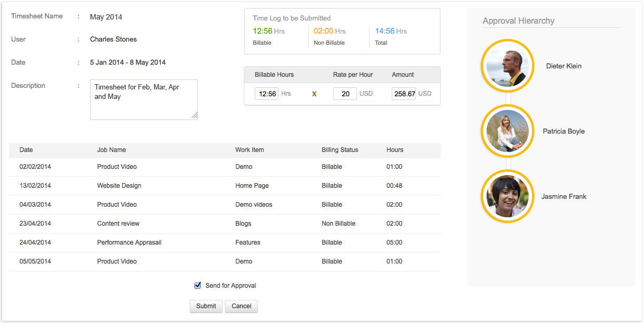644x323 pixels.
Task: Click the Dieter Klein approver name
Action: [x=563, y=66]
